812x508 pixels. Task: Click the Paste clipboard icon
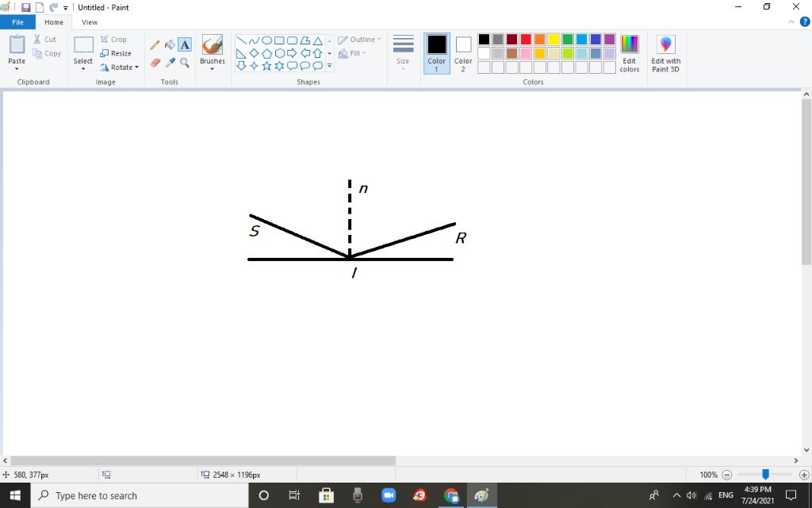pyautogui.click(x=17, y=44)
